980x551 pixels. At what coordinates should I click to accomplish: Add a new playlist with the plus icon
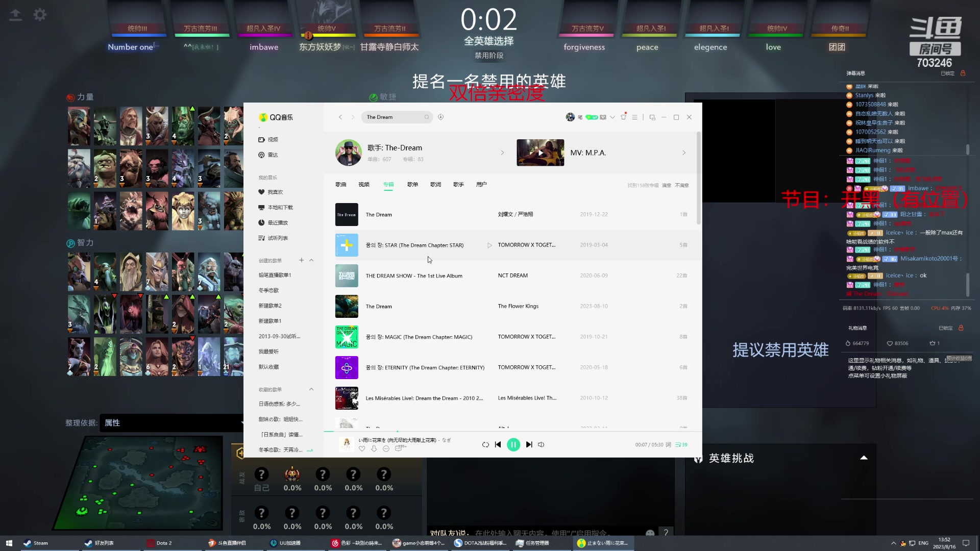point(301,260)
